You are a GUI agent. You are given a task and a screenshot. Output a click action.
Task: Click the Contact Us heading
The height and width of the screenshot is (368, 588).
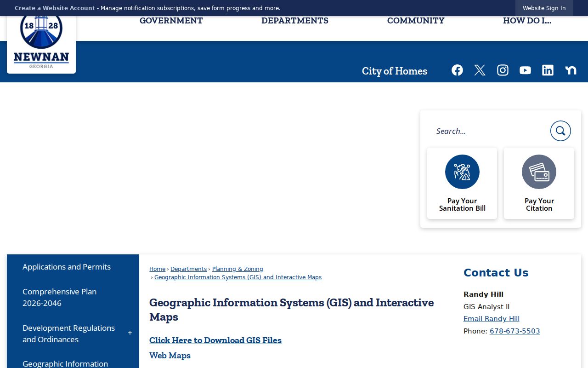496,273
